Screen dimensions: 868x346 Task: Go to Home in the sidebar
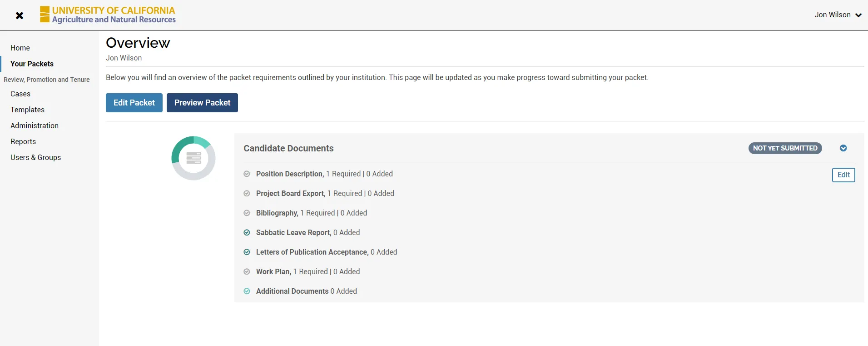tap(20, 48)
